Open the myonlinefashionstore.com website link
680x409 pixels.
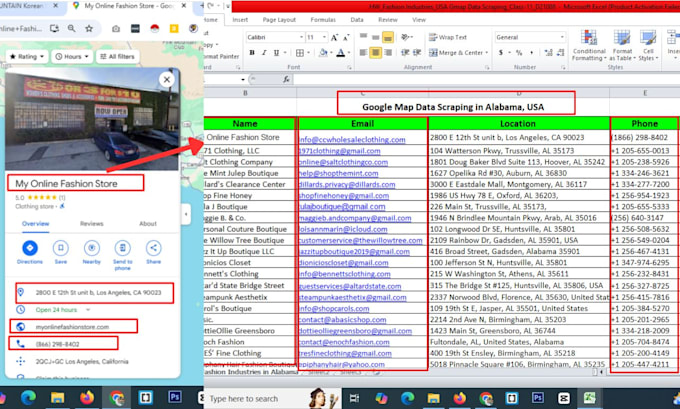tap(72, 327)
